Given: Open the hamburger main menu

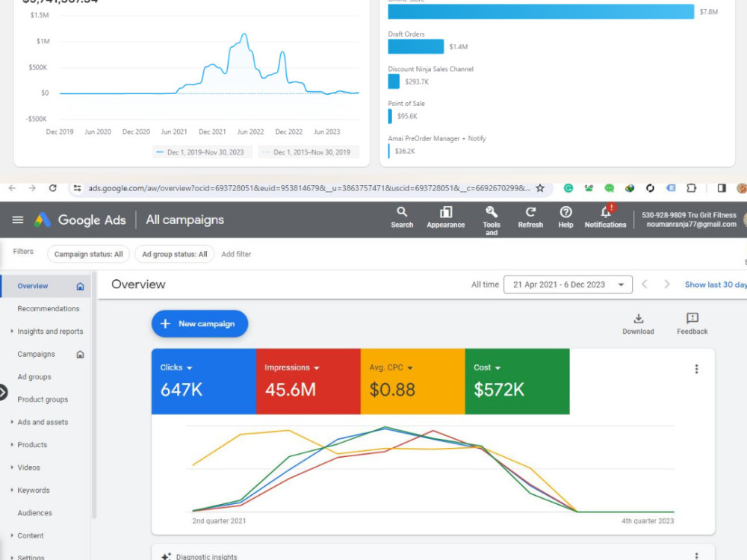Looking at the screenshot, I should point(18,220).
